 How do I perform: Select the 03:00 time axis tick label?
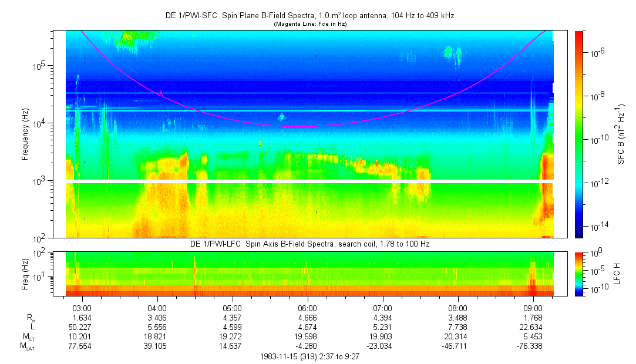(x=82, y=308)
